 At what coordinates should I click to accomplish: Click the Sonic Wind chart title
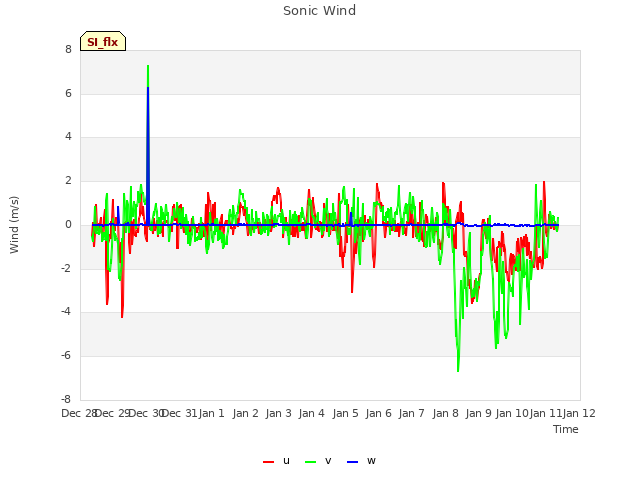click(x=320, y=11)
